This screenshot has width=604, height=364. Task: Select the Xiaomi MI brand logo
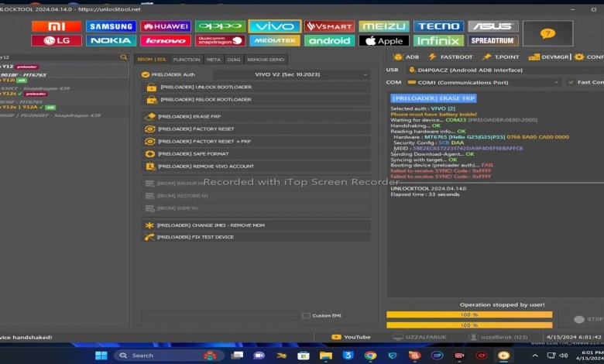pyautogui.click(x=57, y=26)
